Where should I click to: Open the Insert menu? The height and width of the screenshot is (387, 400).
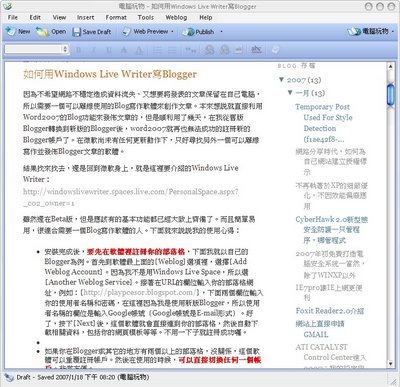85,17
